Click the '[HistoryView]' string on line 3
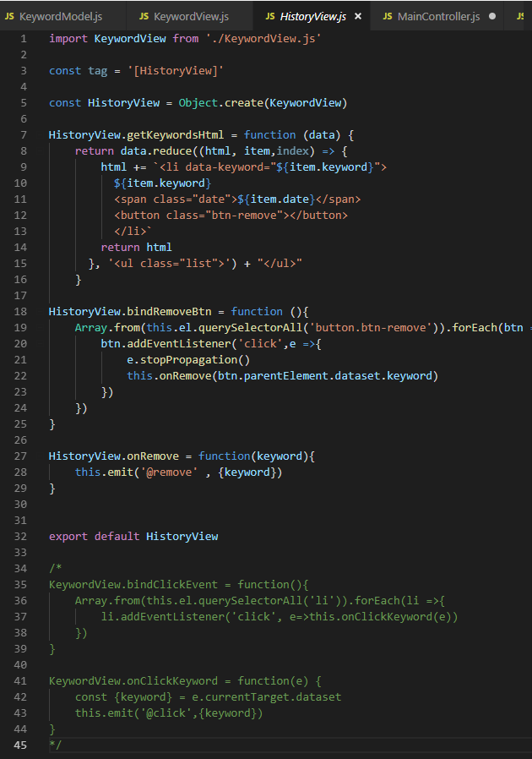 (176, 71)
